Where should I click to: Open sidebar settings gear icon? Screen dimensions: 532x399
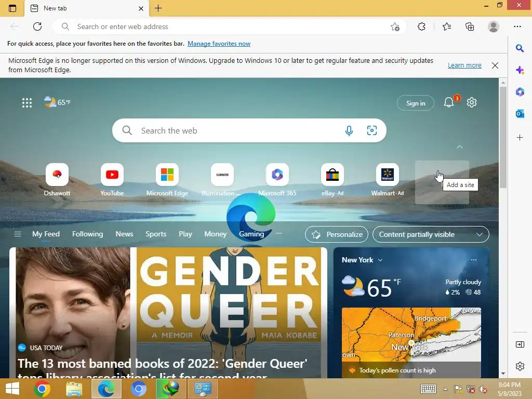coord(520,366)
